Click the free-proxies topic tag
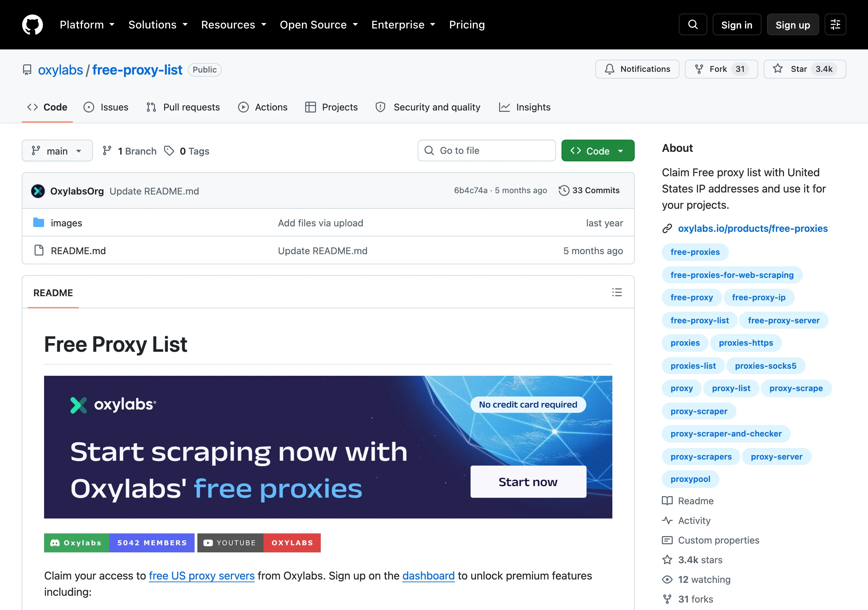 click(695, 252)
